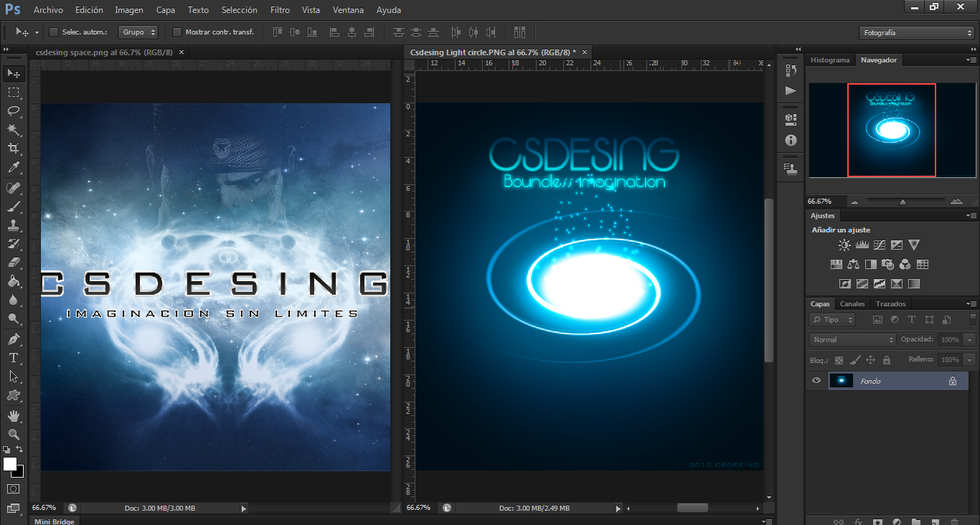Select the Move tool in toolbox
The image size is (980, 525).
[x=14, y=73]
